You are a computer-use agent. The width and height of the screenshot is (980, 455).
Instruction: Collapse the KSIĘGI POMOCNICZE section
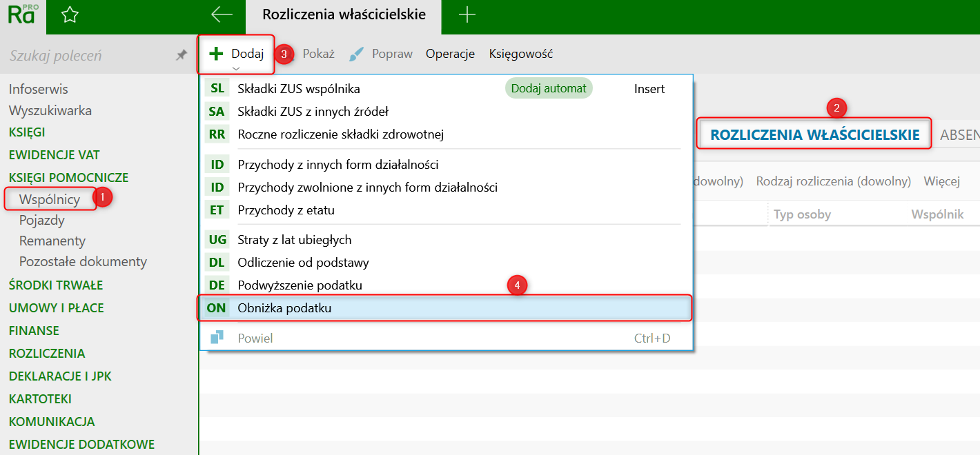coord(68,177)
